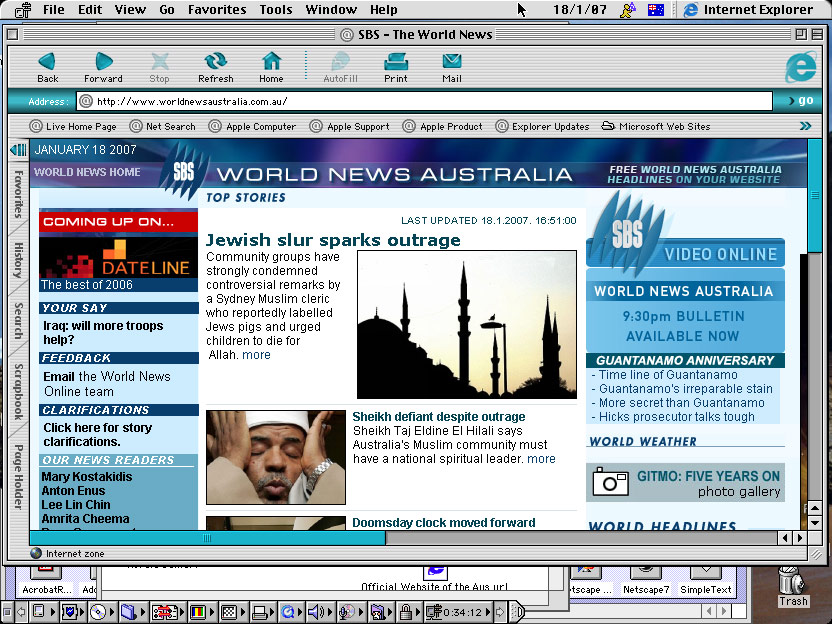832x624 pixels.
Task: Open Apple Computer favorites bar link
Action: click(253, 126)
